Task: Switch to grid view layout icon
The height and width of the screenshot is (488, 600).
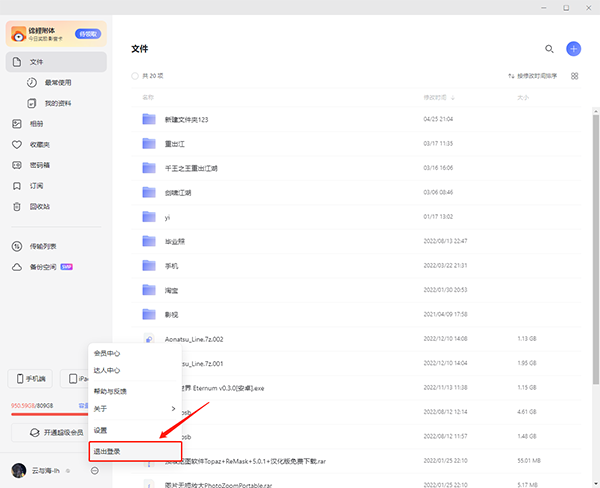Action: pyautogui.click(x=574, y=76)
